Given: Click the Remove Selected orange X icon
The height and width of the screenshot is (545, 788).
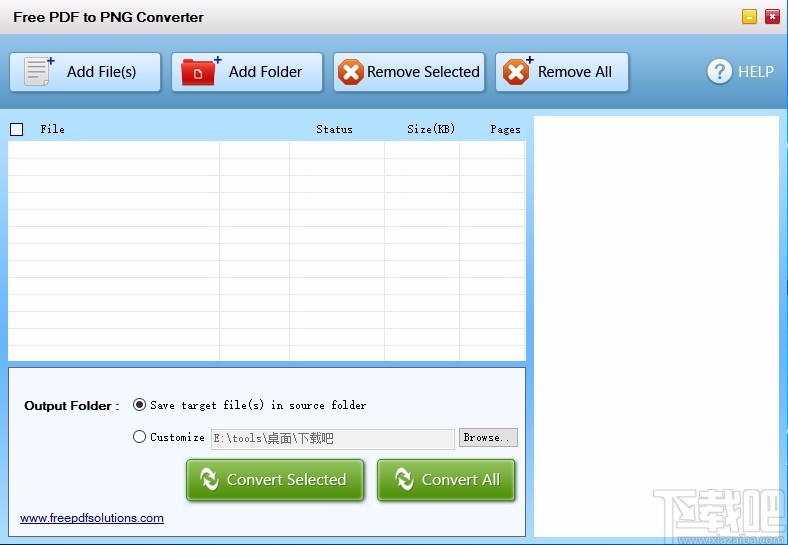Looking at the screenshot, I should tap(350, 72).
